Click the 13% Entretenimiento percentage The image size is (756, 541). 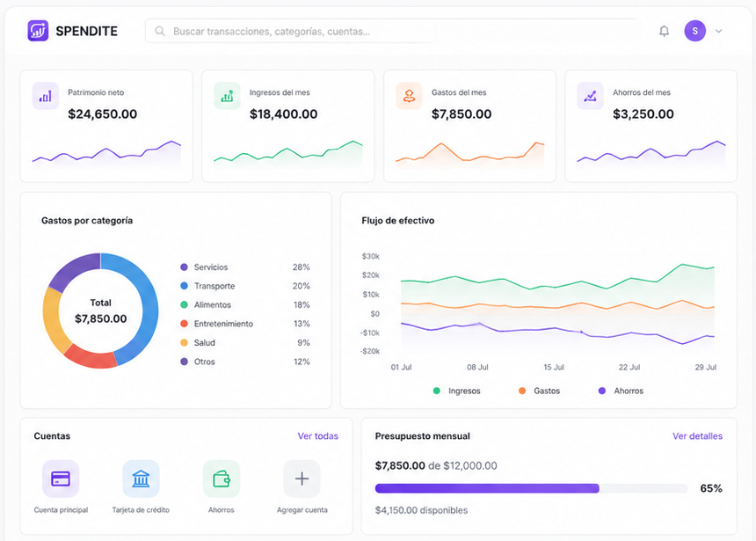click(x=302, y=324)
